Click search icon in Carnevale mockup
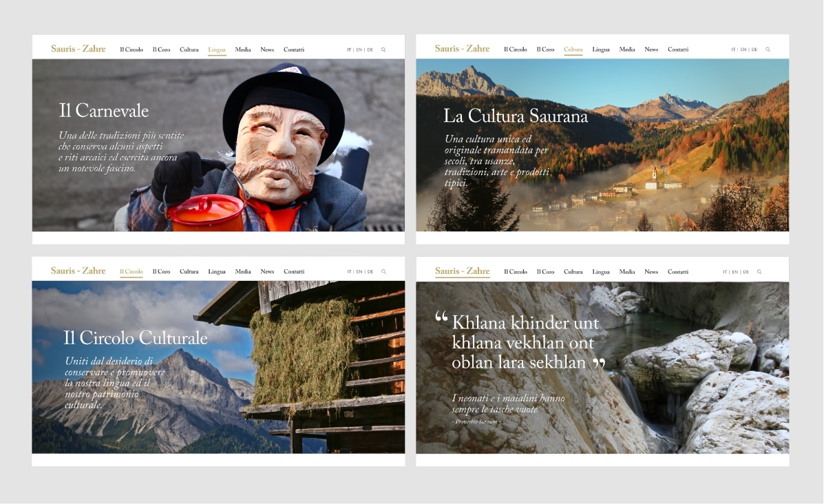 tap(383, 50)
